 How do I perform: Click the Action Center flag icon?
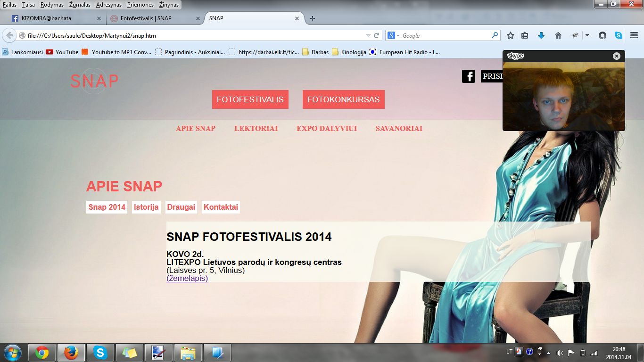(571, 353)
